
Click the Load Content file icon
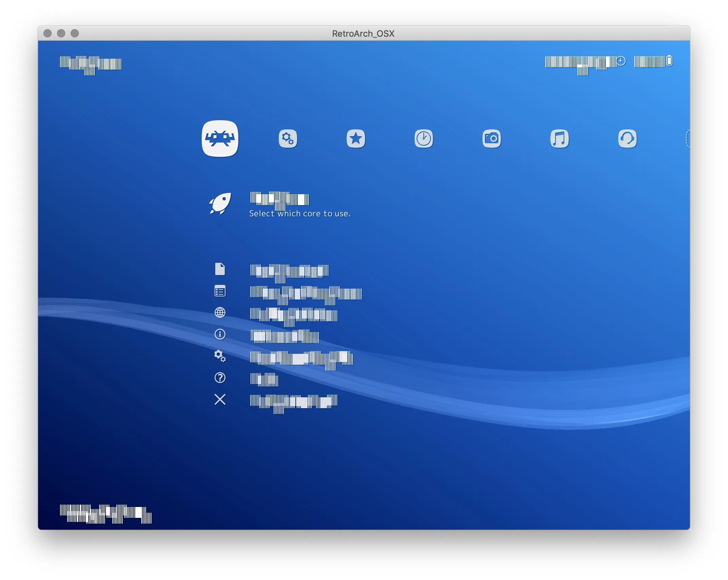pyautogui.click(x=220, y=269)
